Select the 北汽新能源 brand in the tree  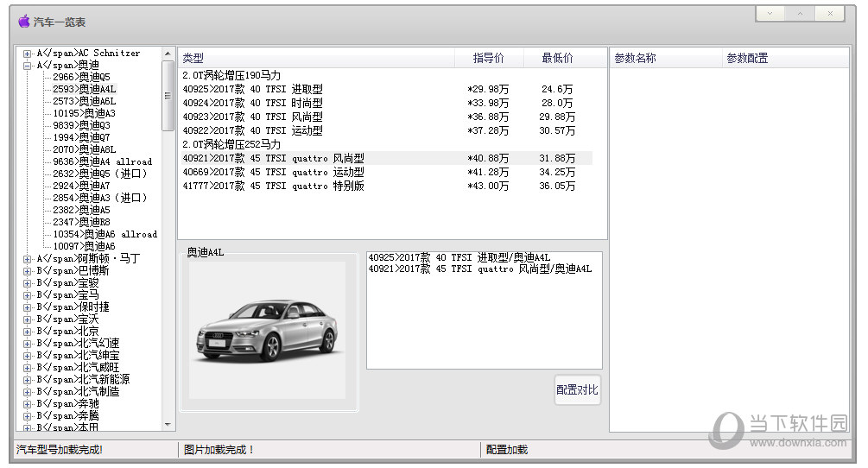point(83,380)
